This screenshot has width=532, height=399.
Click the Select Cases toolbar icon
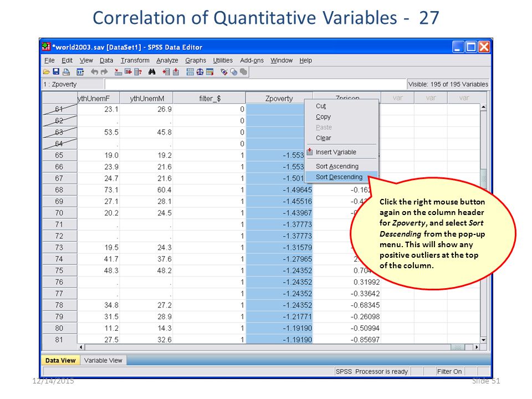pyautogui.click(x=209, y=72)
